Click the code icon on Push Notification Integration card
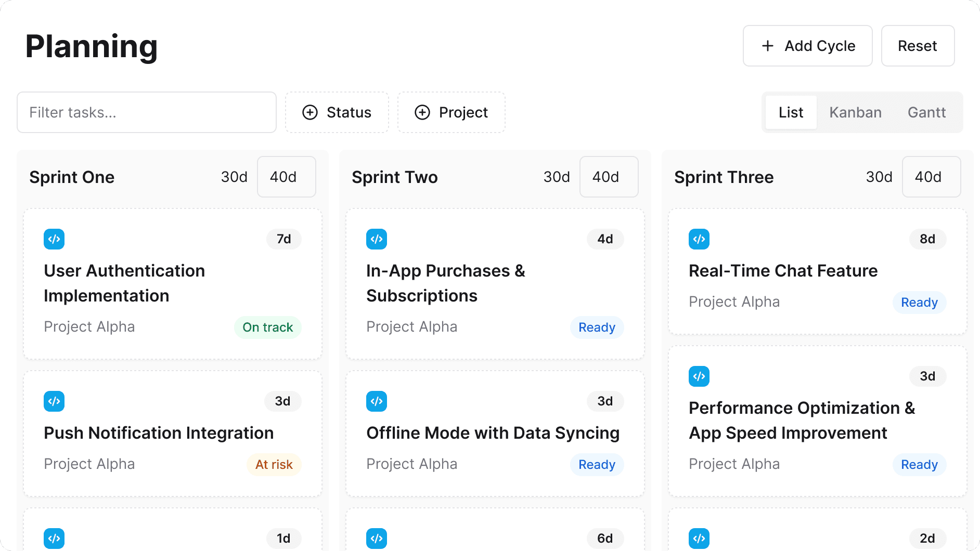The width and height of the screenshot is (980, 551). (54, 401)
